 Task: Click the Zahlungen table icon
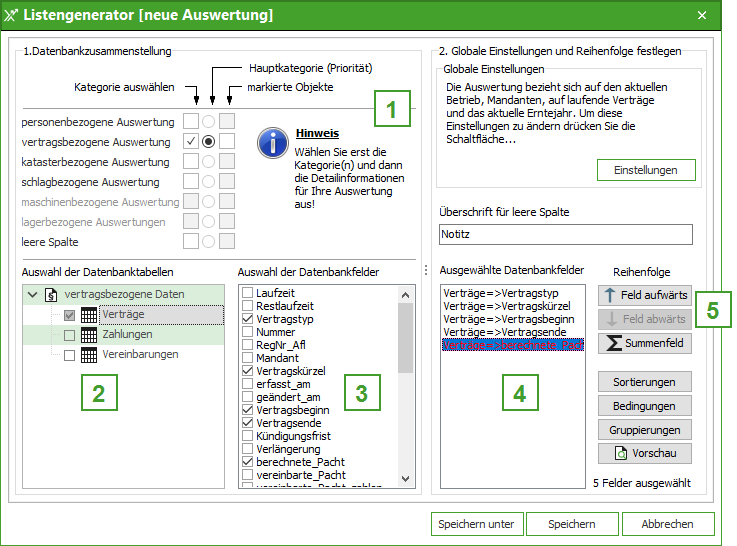(x=89, y=335)
